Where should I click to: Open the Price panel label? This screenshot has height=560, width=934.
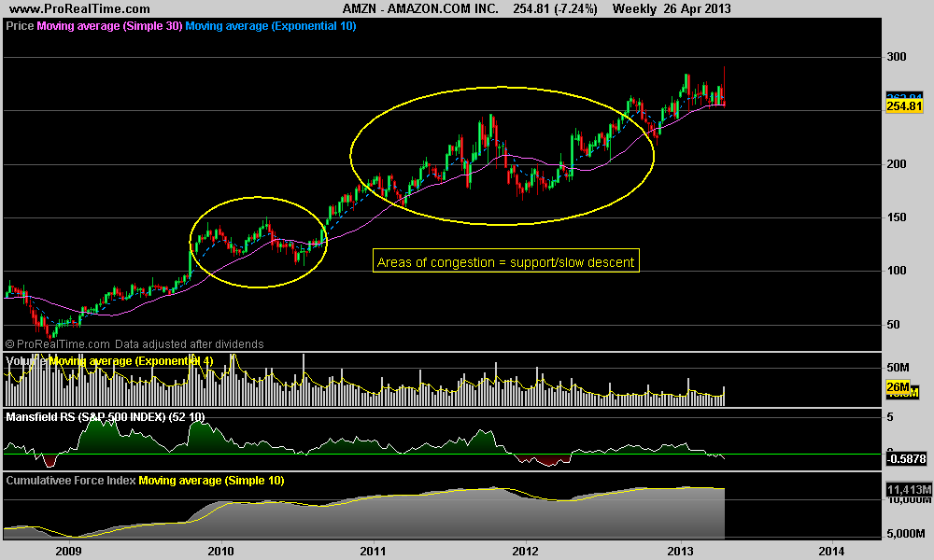tap(20, 26)
